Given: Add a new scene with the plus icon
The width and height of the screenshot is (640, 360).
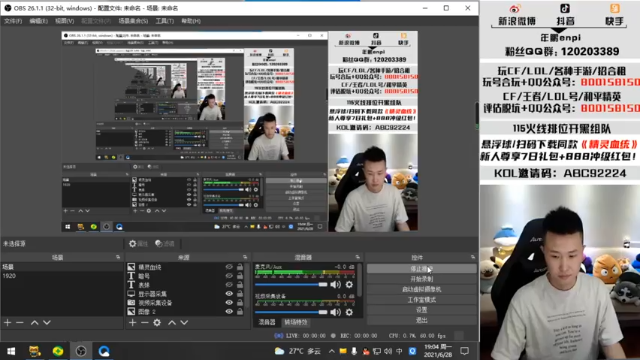Looking at the screenshot, I should 7,323.
